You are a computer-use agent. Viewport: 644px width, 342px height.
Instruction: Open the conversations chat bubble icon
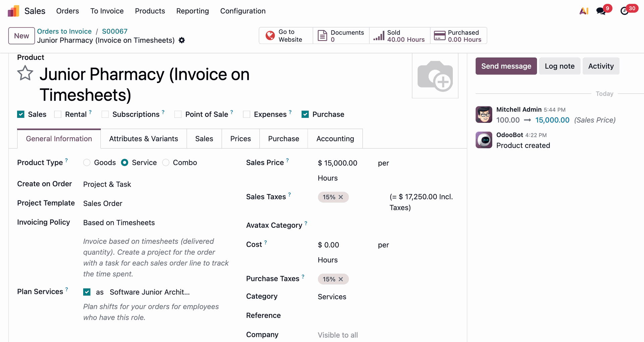pos(601,11)
